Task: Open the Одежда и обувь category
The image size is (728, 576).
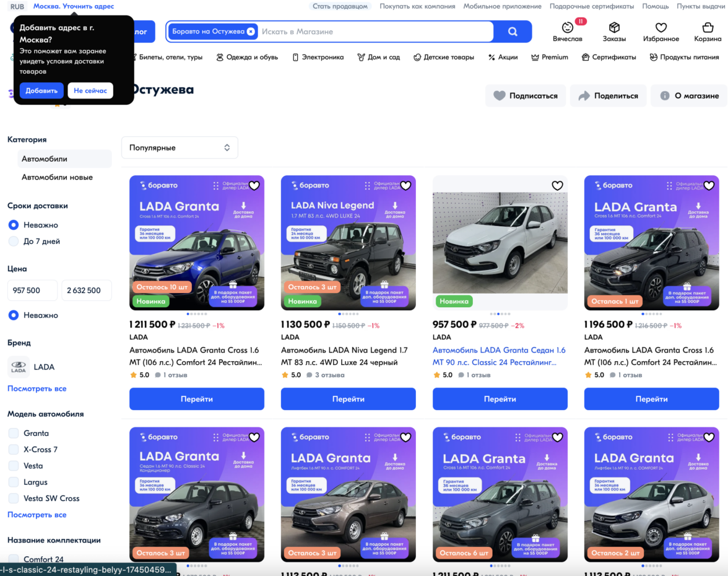Action: tap(247, 57)
